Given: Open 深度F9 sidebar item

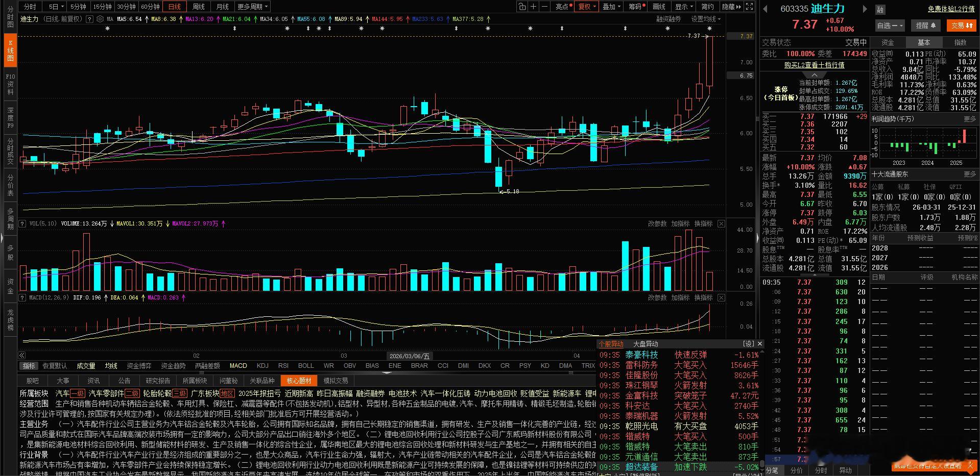Looking at the screenshot, I should point(10,118).
